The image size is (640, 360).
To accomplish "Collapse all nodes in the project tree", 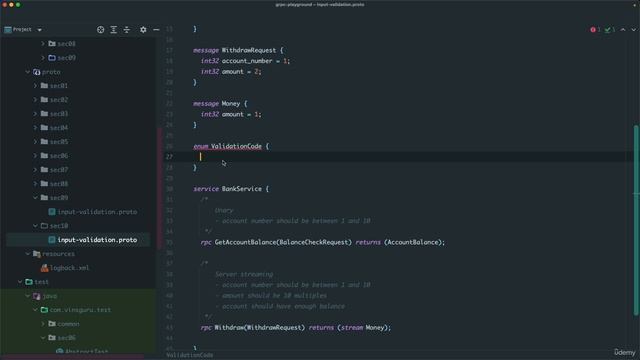I will (x=127, y=29).
